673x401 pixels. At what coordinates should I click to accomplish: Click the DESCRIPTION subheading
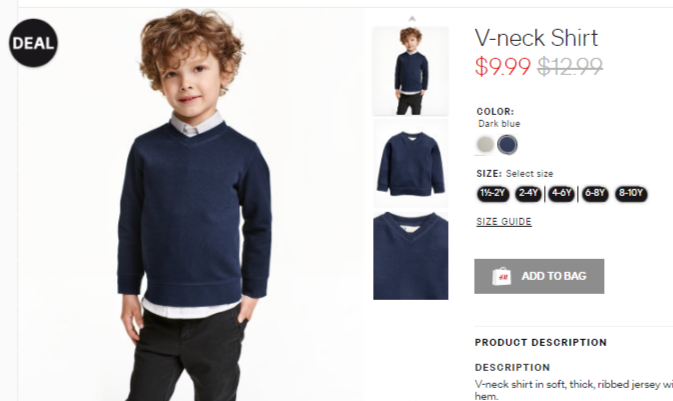pyautogui.click(x=512, y=368)
